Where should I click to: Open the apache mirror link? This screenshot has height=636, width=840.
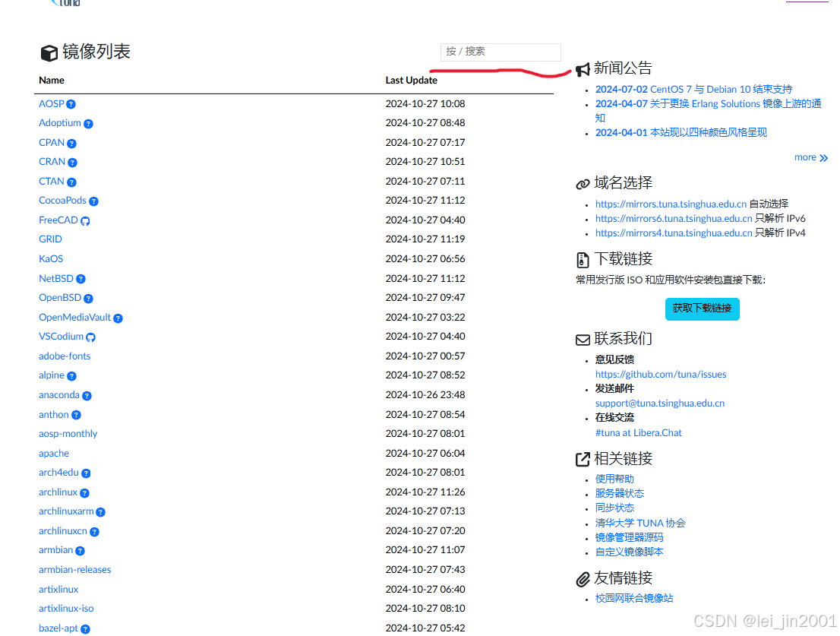click(54, 454)
